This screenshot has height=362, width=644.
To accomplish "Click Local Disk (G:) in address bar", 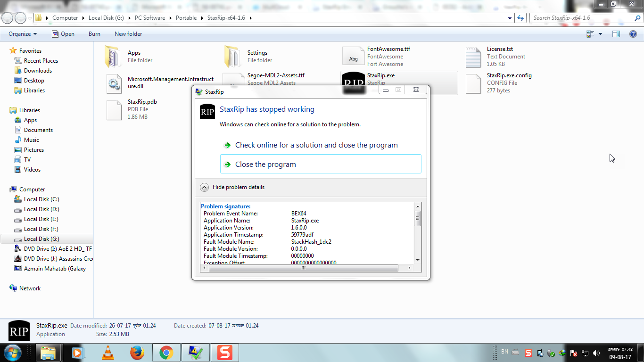I will pos(106,18).
